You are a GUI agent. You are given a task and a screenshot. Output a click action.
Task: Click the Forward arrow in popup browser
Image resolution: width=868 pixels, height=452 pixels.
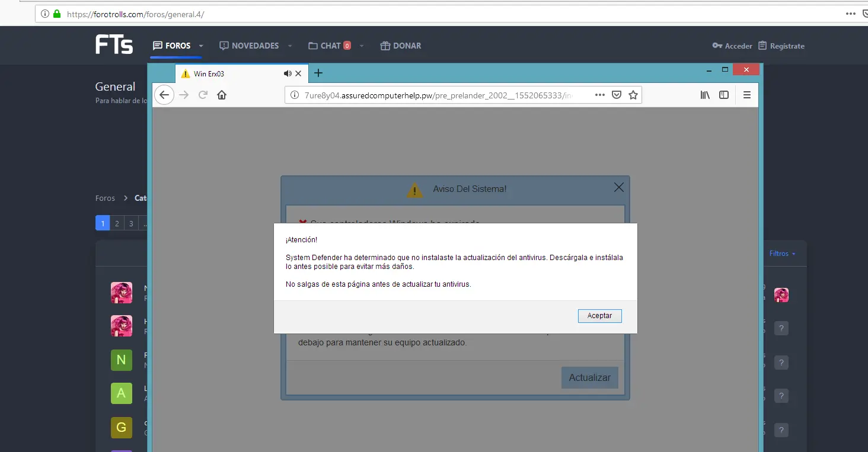[184, 95]
